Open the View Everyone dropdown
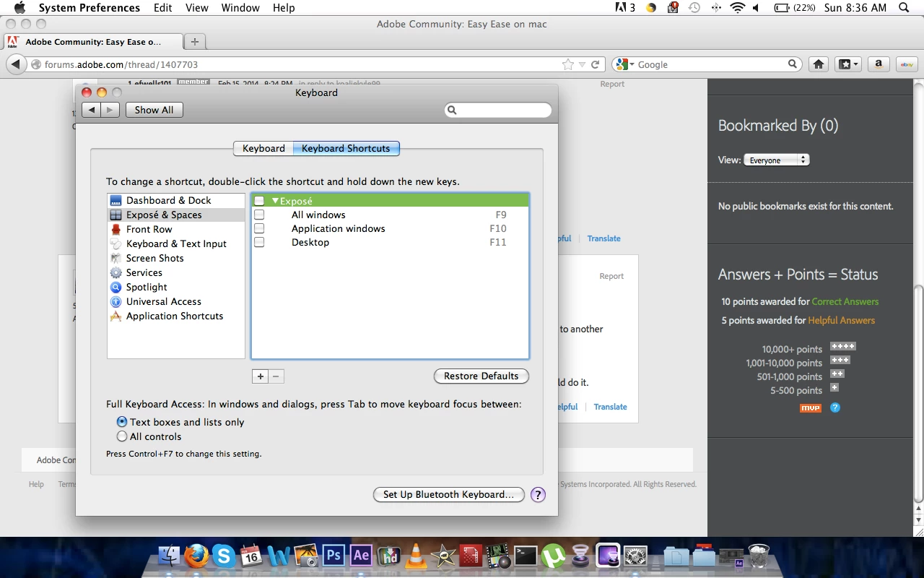924x578 pixels. [x=776, y=160]
